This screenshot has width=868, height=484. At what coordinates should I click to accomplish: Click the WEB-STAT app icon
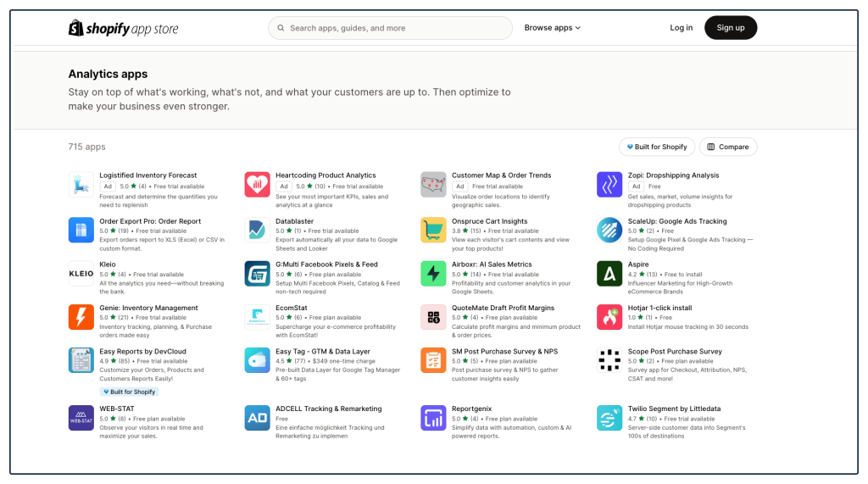pos(81,418)
